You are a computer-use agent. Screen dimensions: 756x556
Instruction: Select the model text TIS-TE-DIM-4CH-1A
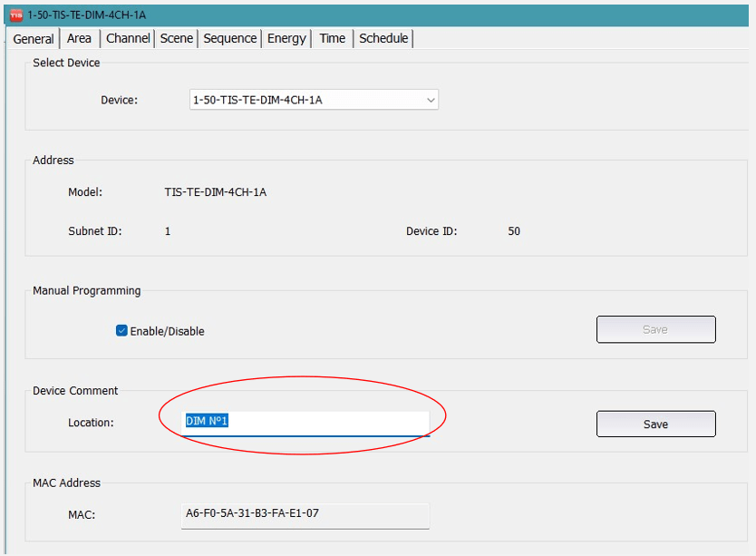(216, 192)
